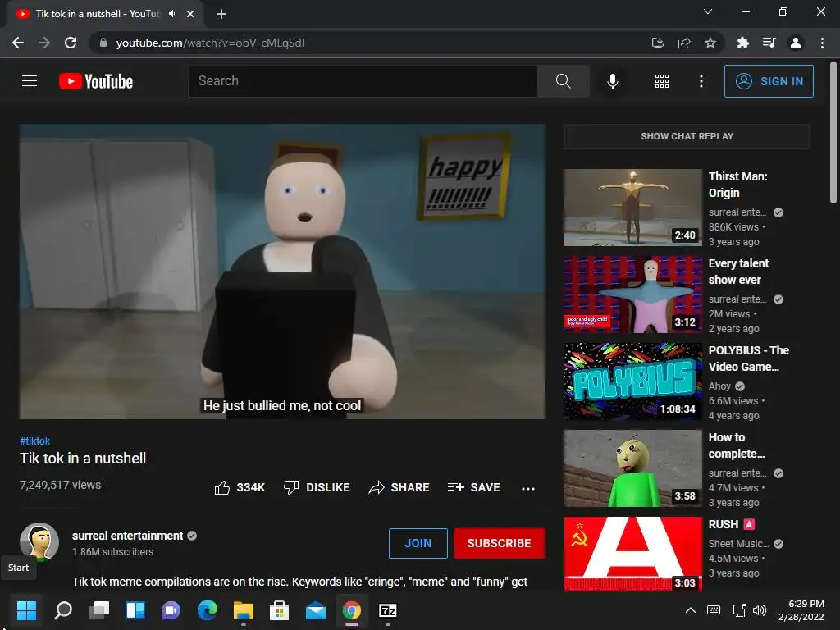The height and width of the screenshot is (630, 840).
Task: Open clock and date 6:29 PM
Action: (x=801, y=610)
